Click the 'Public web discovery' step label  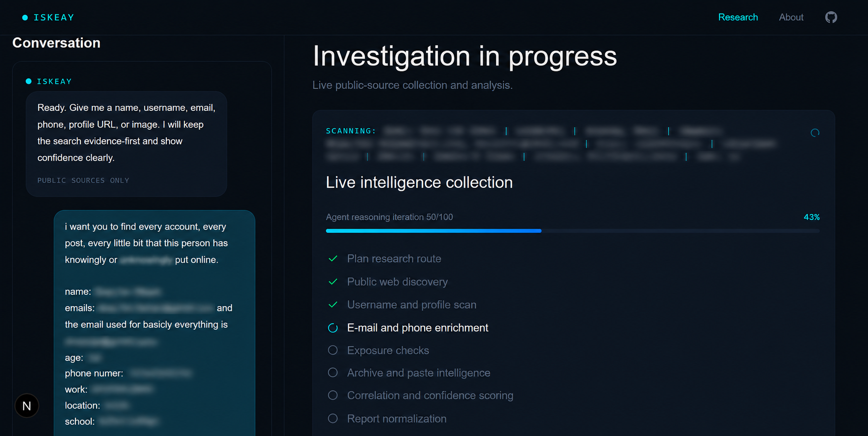[x=397, y=282]
